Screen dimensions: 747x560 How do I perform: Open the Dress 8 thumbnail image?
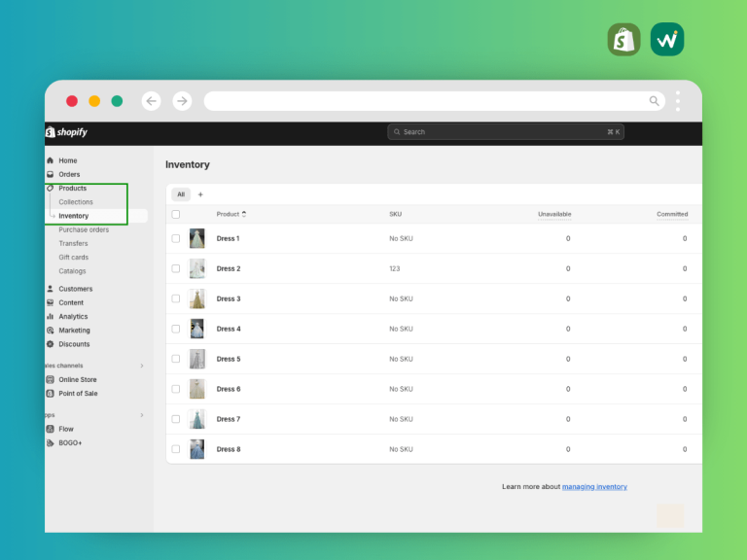pos(197,449)
